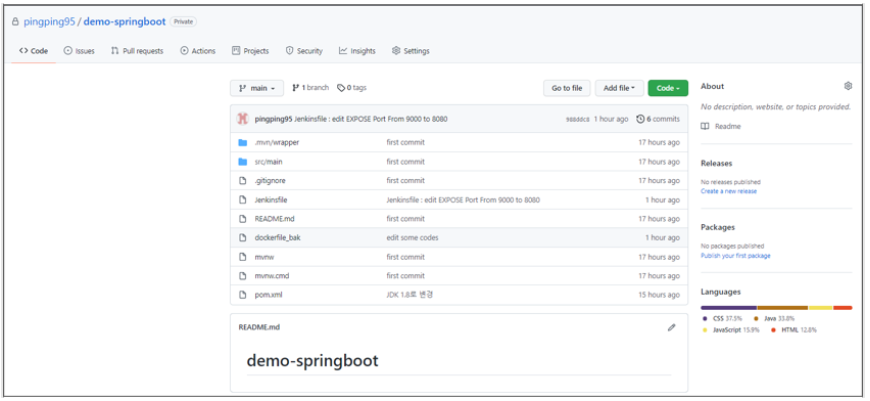Open the green Code dropdown button
The width and height of the screenshot is (870, 401).
668,88
